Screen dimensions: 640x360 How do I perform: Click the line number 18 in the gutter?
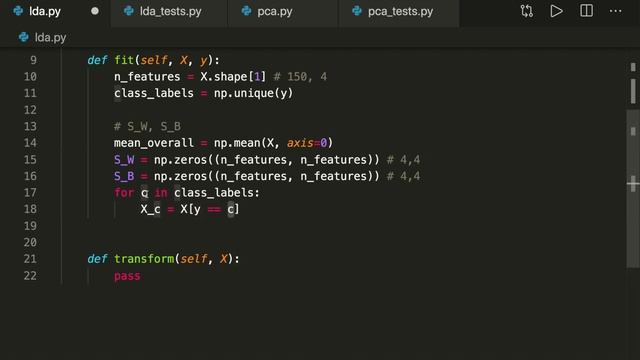pos(30,209)
